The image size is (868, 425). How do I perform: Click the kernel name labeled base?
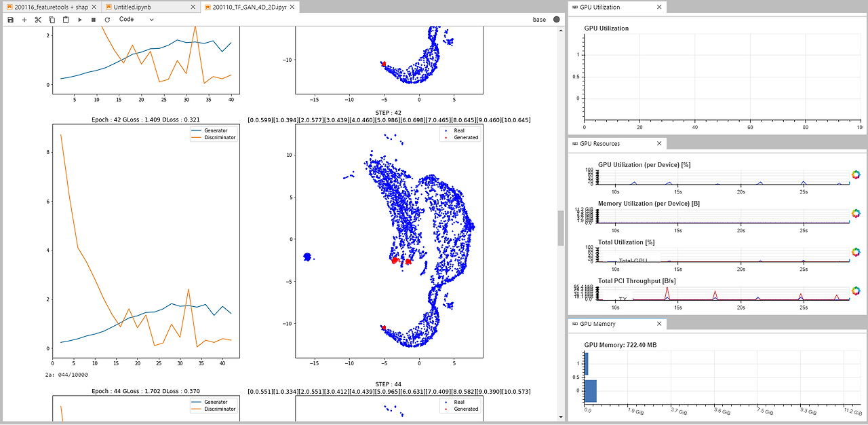pyautogui.click(x=540, y=19)
